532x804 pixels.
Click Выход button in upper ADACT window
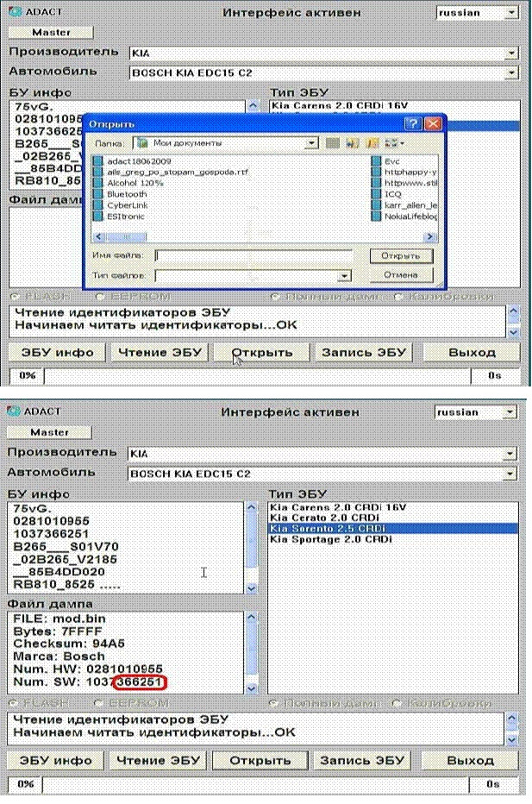(x=472, y=352)
